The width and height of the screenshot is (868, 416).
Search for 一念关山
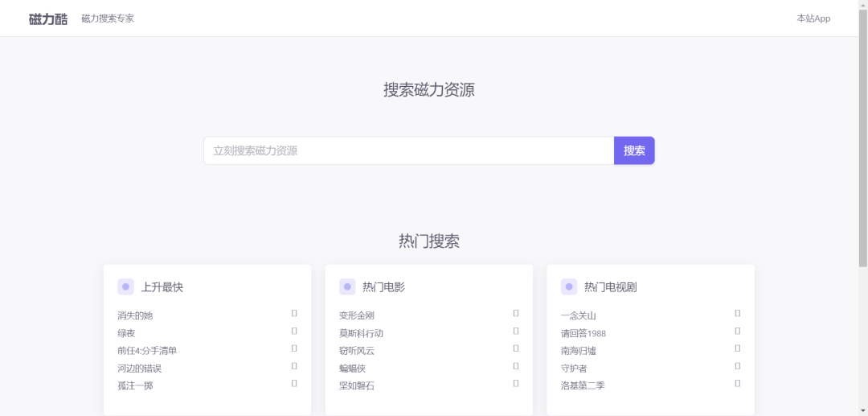tap(578, 315)
